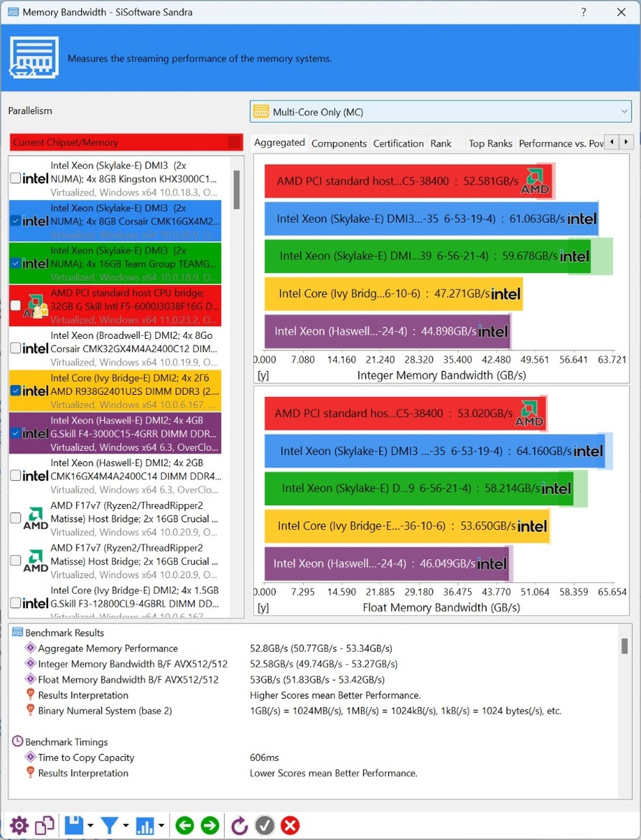Viewport: 641px width, 840px height.
Task: Check the Haswell-E CMK16GX4M4A2400C14 entry
Action: (16, 476)
